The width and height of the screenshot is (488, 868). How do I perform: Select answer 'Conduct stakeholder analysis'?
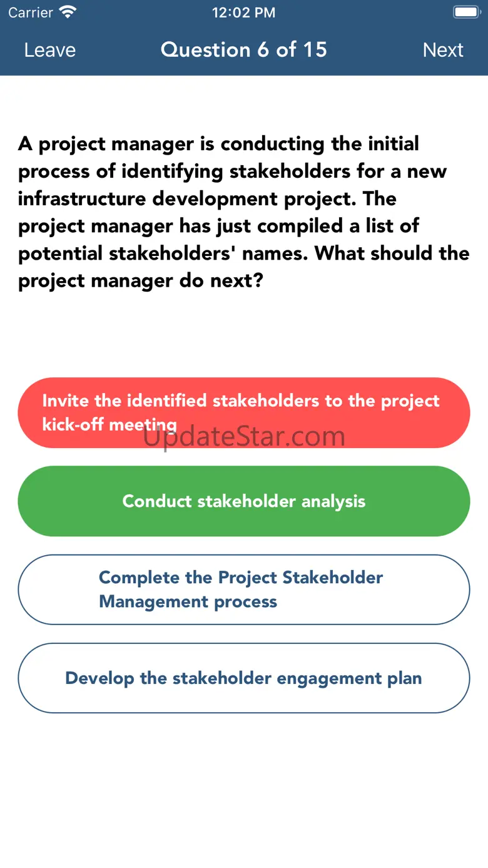pyautogui.click(x=244, y=501)
